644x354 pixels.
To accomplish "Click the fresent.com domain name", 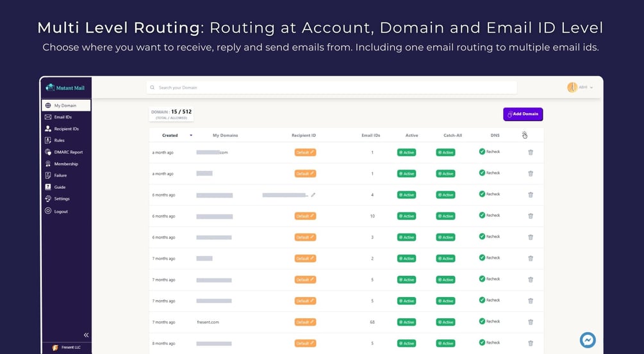I will coord(208,322).
